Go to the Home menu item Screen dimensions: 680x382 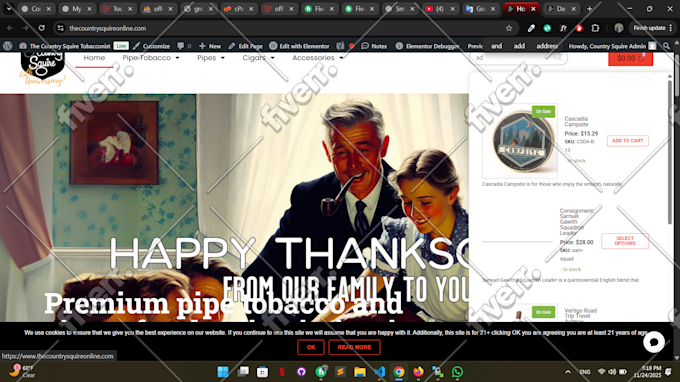click(x=94, y=58)
